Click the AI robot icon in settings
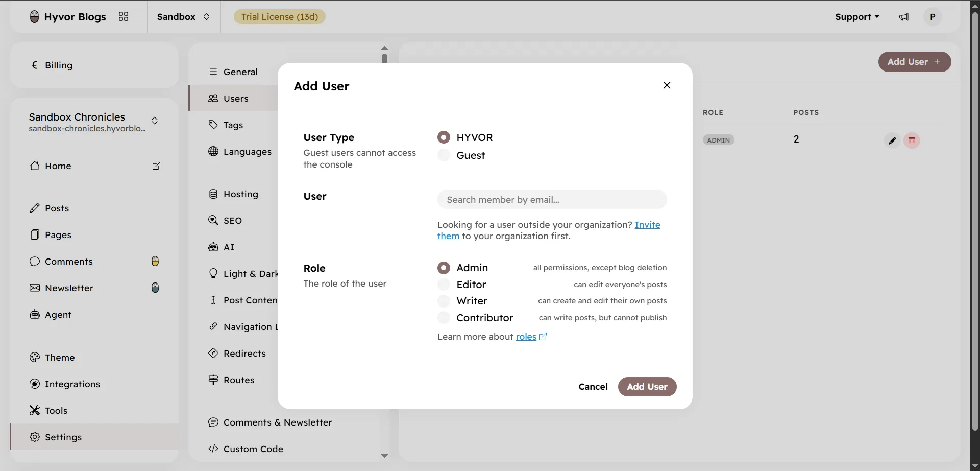This screenshot has width=980, height=471. pyautogui.click(x=213, y=247)
